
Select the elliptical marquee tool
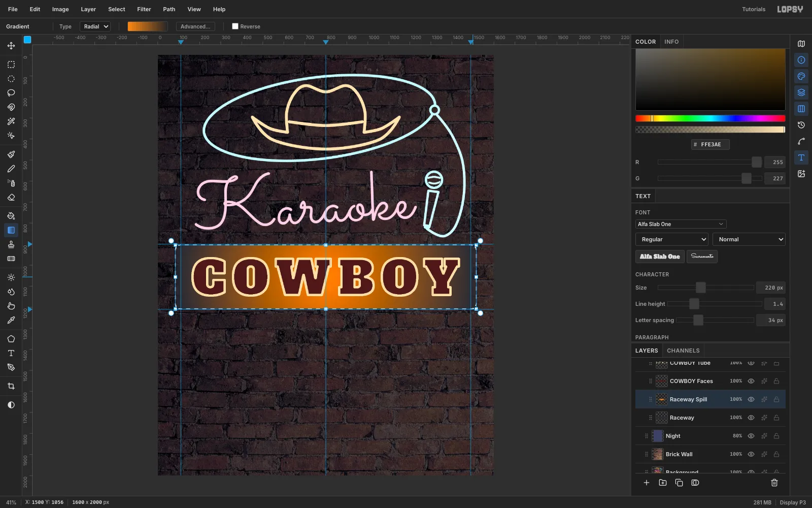click(x=11, y=79)
